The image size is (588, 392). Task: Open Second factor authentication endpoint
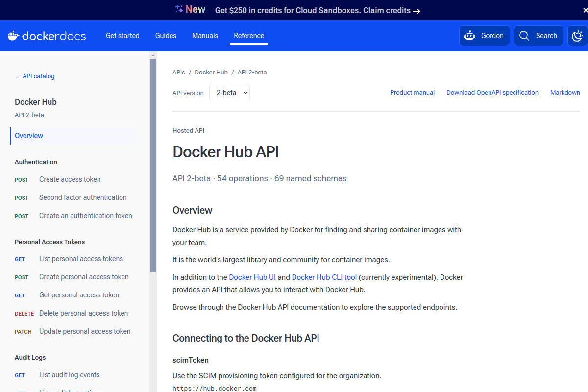(x=83, y=197)
